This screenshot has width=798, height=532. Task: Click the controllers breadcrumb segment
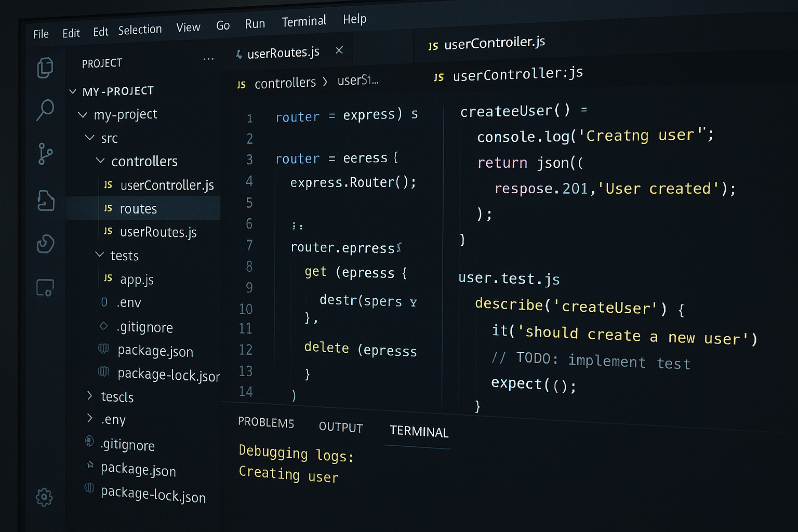tap(285, 83)
